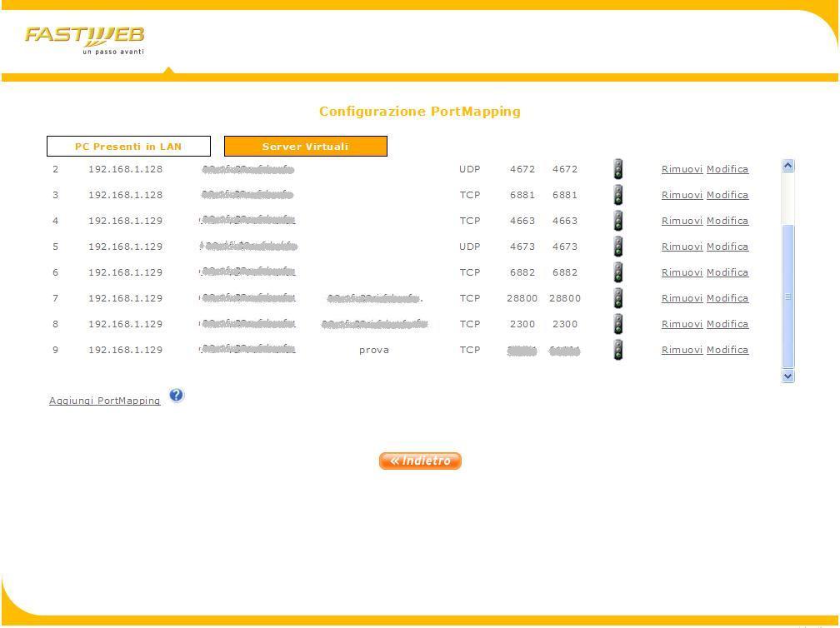Click traffic light icon for port 4663
The image size is (840, 628).
coord(617,221)
